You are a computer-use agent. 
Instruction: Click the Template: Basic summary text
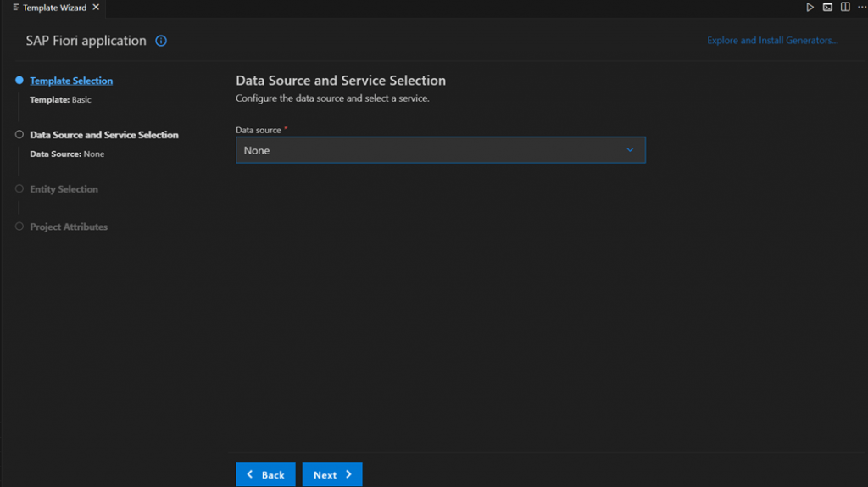tap(60, 100)
